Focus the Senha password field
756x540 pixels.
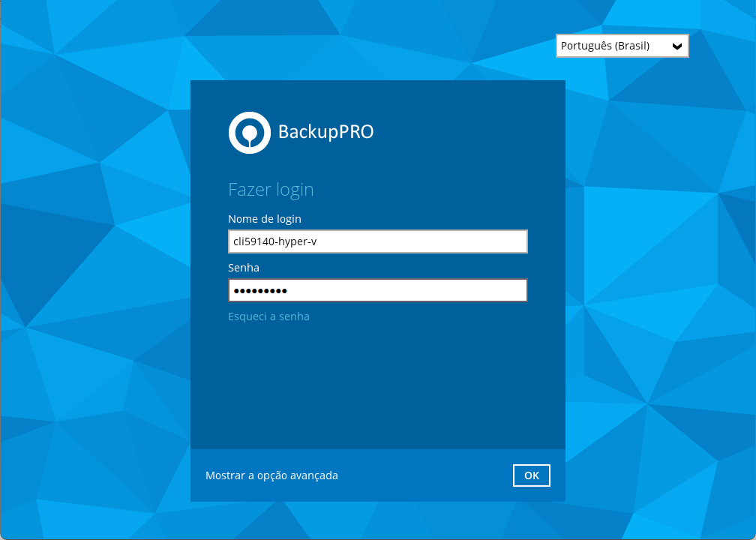377,290
